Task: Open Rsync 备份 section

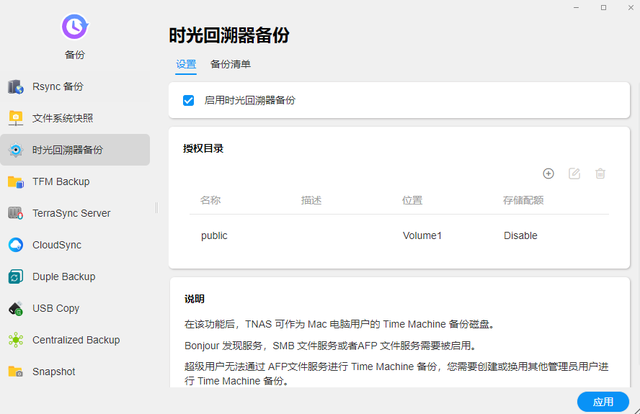Action: pos(75,87)
